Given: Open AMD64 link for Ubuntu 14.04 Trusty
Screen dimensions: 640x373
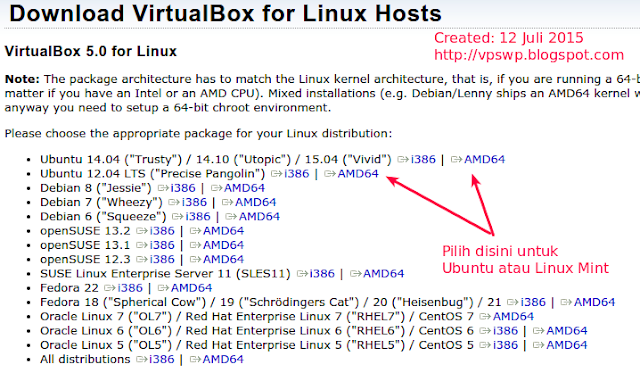Looking at the screenshot, I should (x=484, y=159).
